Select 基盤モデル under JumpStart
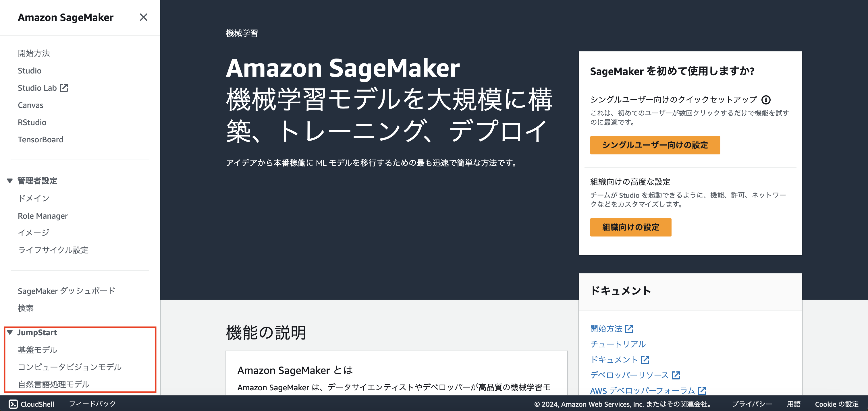Screen dimensions: 868x411 pyautogui.click(x=37, y=350)
